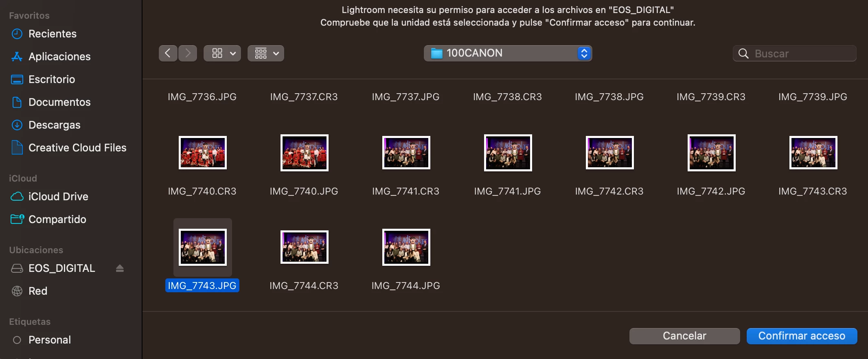
Task: Select the IMG_7744.JPG thumbnail
Action: tap(406, 247)
